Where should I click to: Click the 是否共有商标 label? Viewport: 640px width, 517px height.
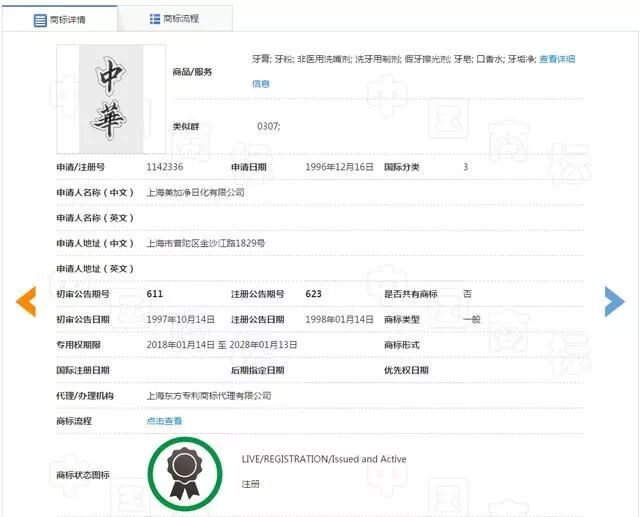click(411, 294)
